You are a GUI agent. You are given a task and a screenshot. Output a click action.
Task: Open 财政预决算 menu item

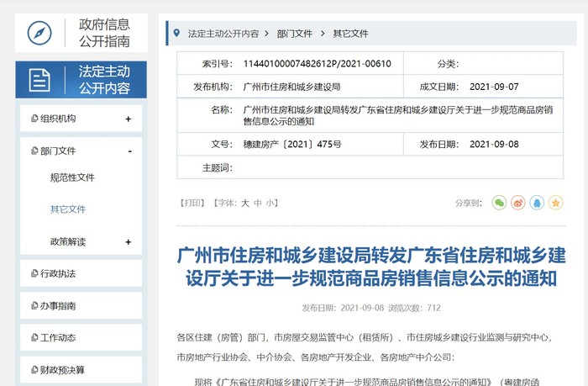(x=81, y=369)
